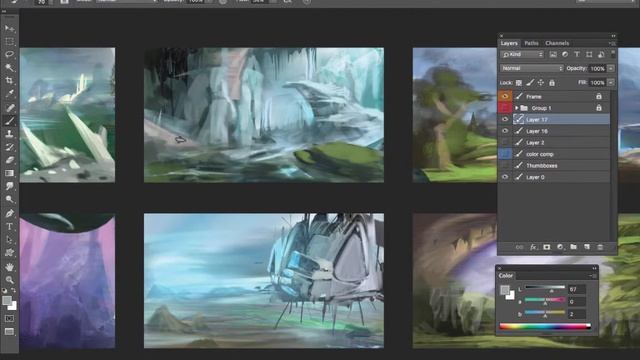The height and width of the screenshot is (360, 640).
Task: Create new adjustment layer icon
Action: (x=560, y=247)
